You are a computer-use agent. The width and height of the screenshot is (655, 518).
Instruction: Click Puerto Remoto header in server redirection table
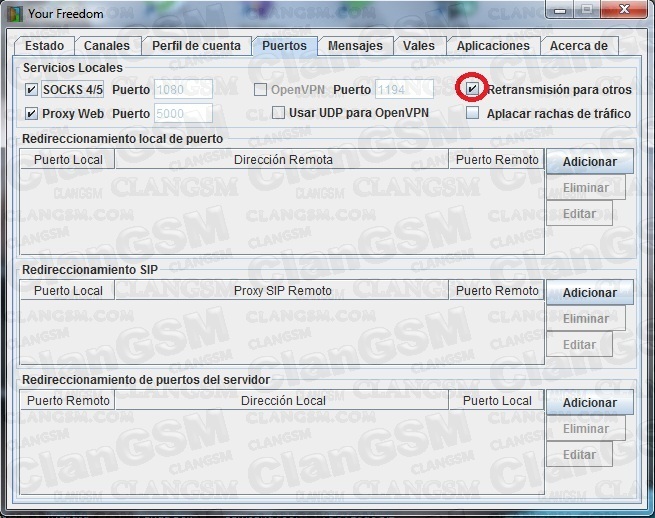tap(68, 401)
